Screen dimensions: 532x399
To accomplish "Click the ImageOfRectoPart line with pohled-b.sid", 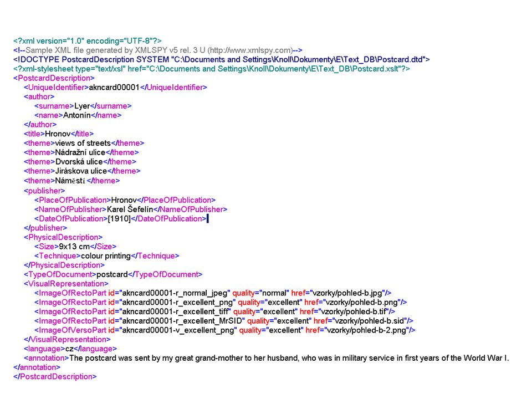I will tap(224, 321).
